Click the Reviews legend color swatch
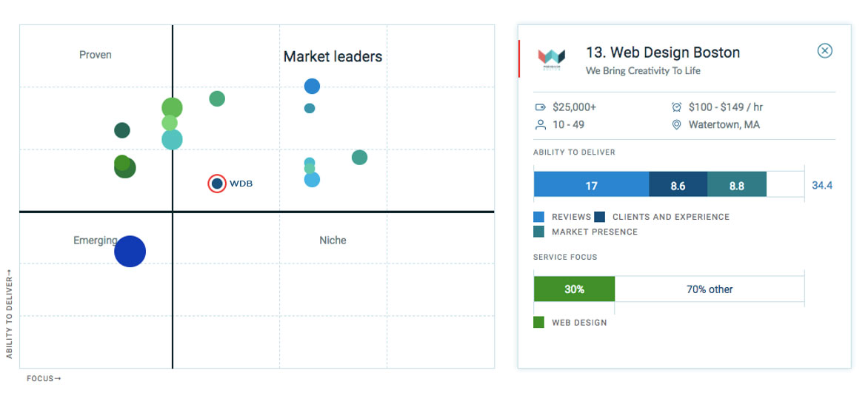 coord(538,216)
